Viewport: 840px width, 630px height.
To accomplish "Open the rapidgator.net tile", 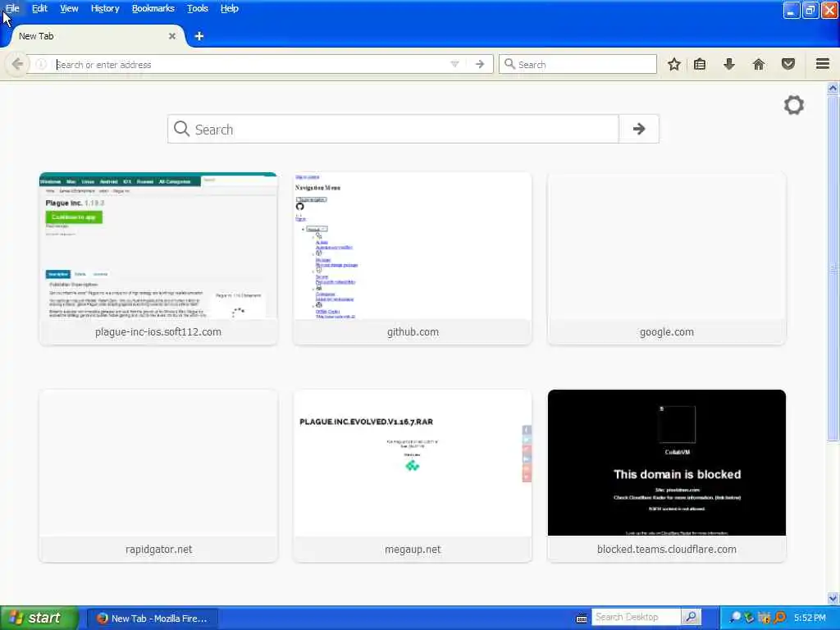I will coord(158,476).
